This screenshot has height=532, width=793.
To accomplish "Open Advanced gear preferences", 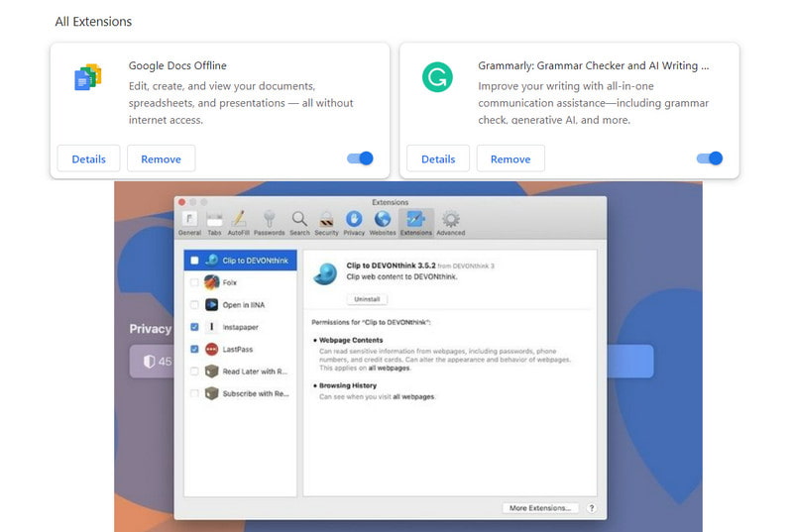I will click(450, 220).
